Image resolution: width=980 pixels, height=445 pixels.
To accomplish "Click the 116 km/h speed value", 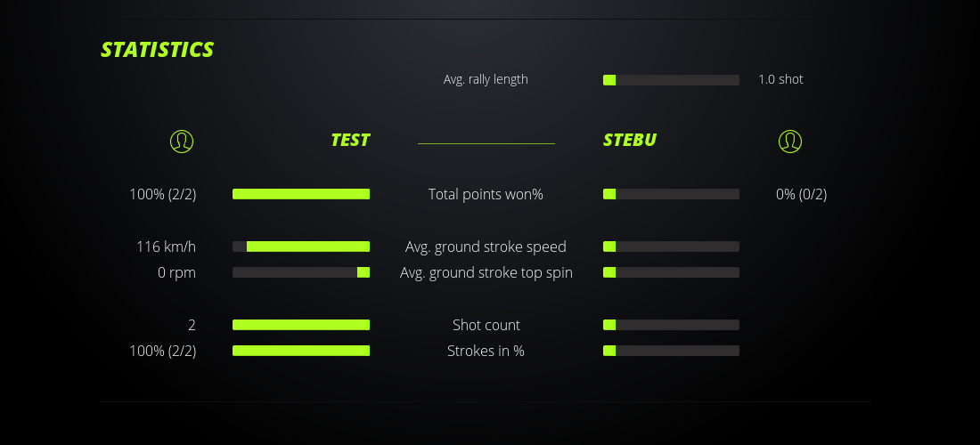I will click(166, 247).
